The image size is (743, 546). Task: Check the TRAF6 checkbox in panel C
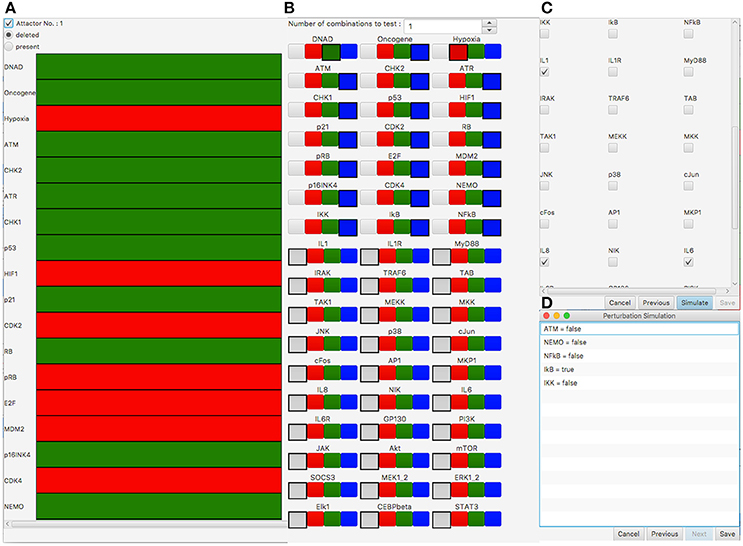pyautogui.click(x=613, y=109)
